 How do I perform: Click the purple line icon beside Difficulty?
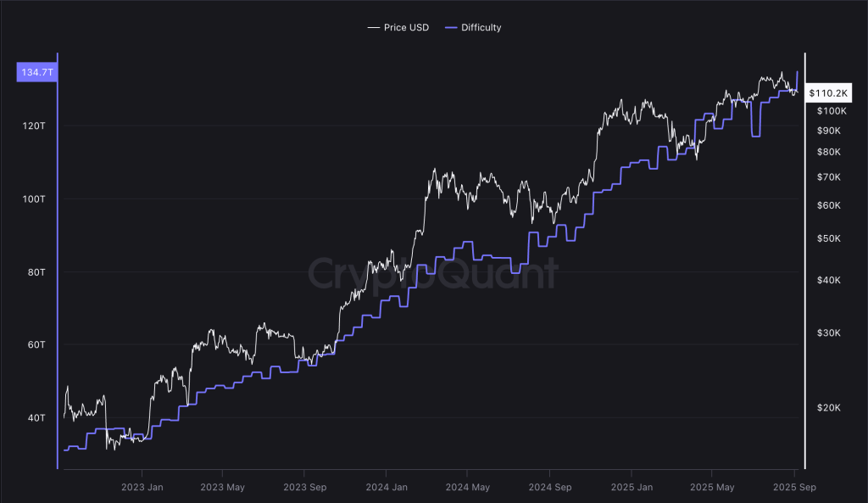click(450, 28)
